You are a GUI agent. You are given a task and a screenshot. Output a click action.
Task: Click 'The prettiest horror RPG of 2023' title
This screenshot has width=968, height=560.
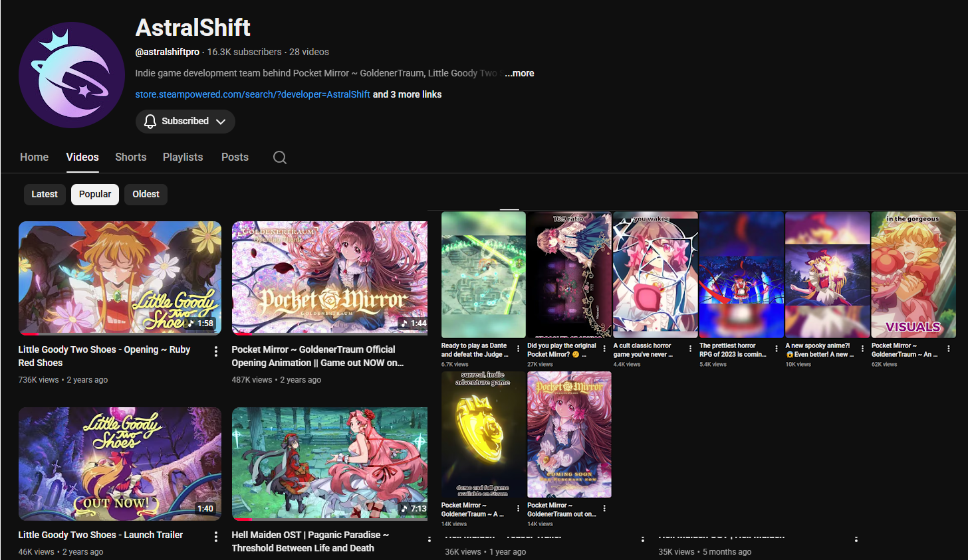[x=733, y=350]
